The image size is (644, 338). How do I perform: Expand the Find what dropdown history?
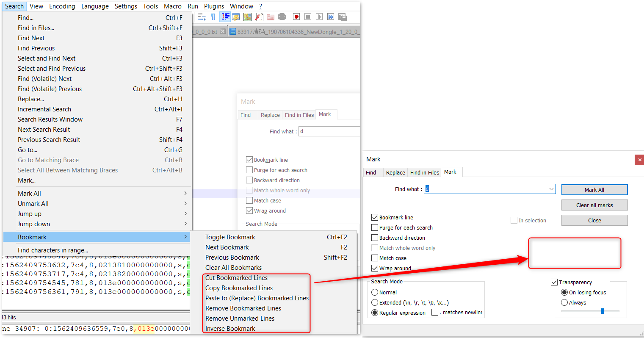coord(551,189)
